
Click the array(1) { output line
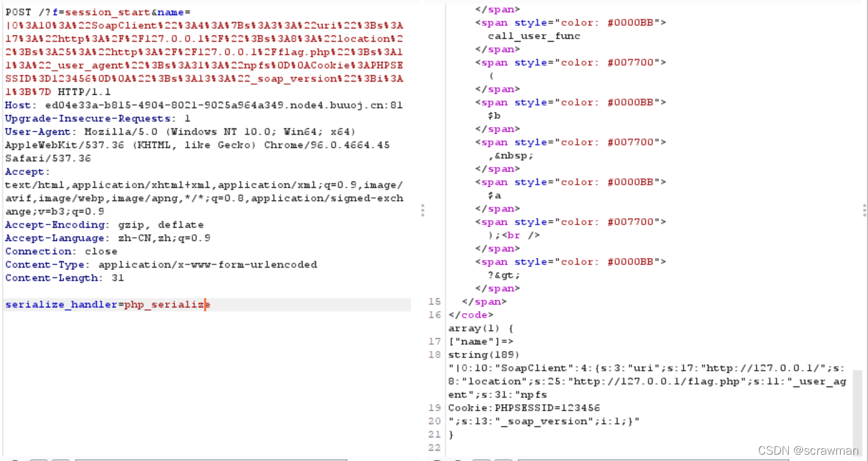[x=481, y=328]
